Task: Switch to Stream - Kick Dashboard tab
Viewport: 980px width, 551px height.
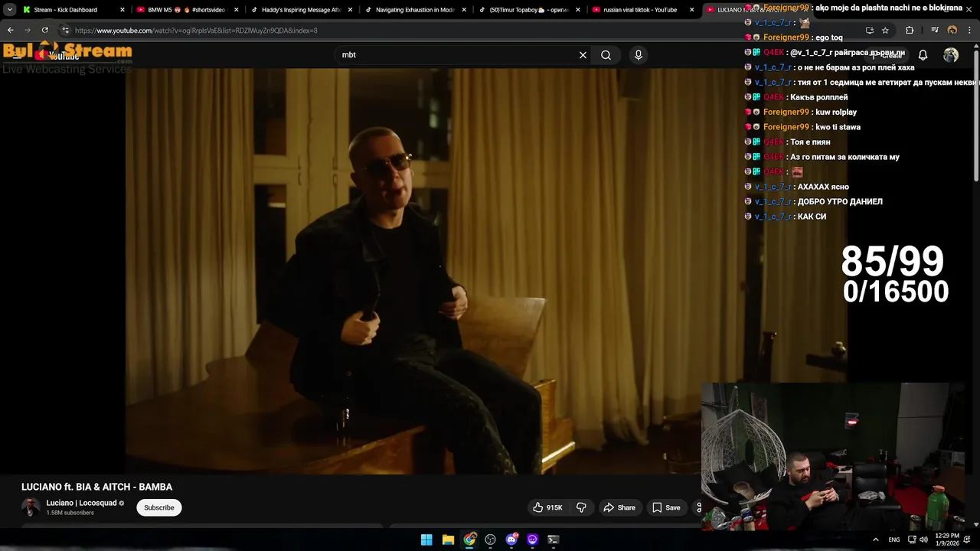Action: pos(65,10)
